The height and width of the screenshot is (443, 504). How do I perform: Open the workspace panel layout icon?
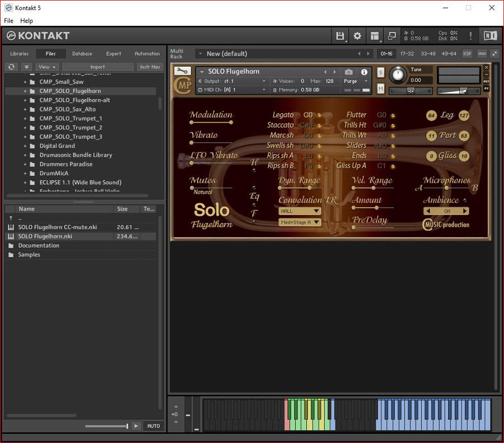click(x=375, y=36)
